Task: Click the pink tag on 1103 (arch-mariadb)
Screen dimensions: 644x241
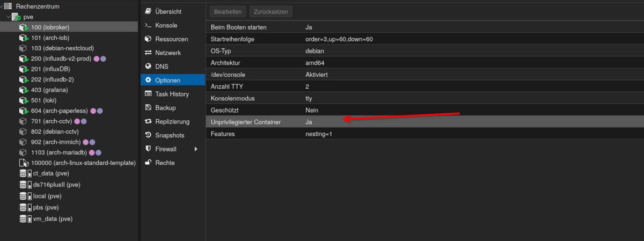Action: pyautogui.click(x=92, y=153)
